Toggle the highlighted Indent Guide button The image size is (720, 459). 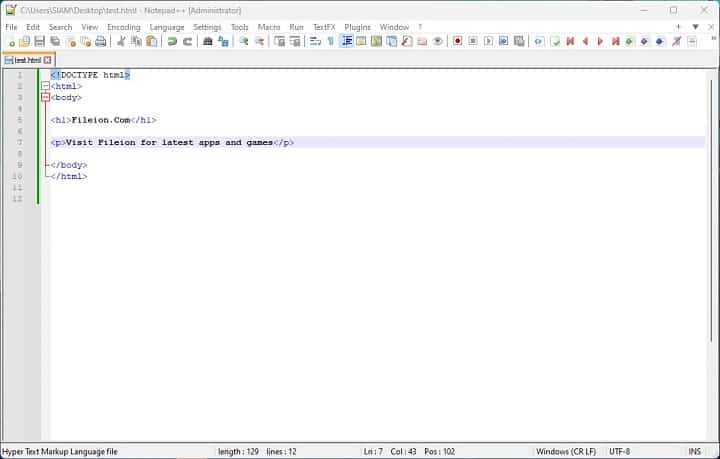click(346, 42)
